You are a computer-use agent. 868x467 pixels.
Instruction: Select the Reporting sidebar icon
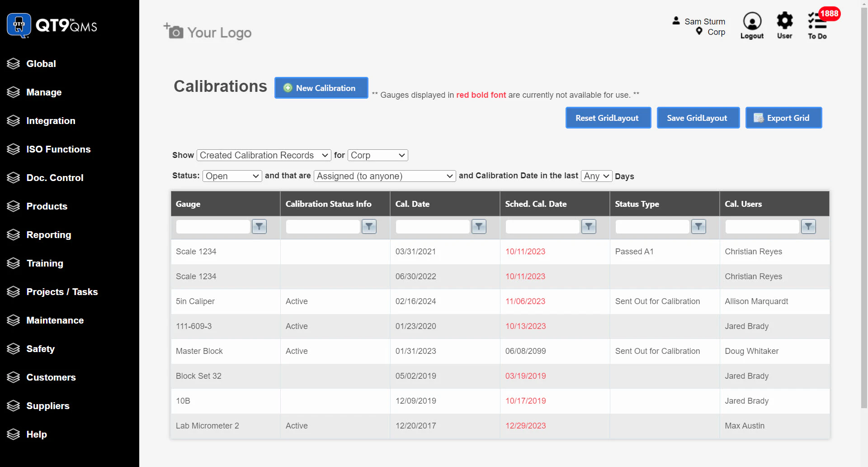click(13, 234)
